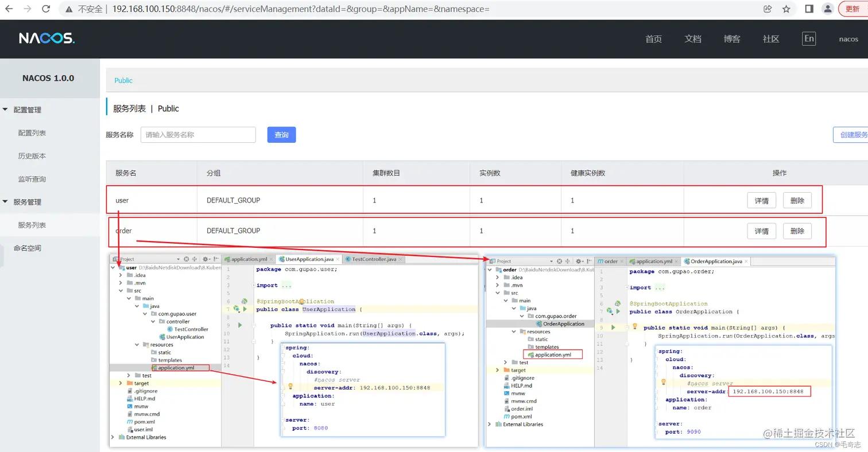Select 服务列表 in the sidebar
868x452 pixels.
point(32,225)
